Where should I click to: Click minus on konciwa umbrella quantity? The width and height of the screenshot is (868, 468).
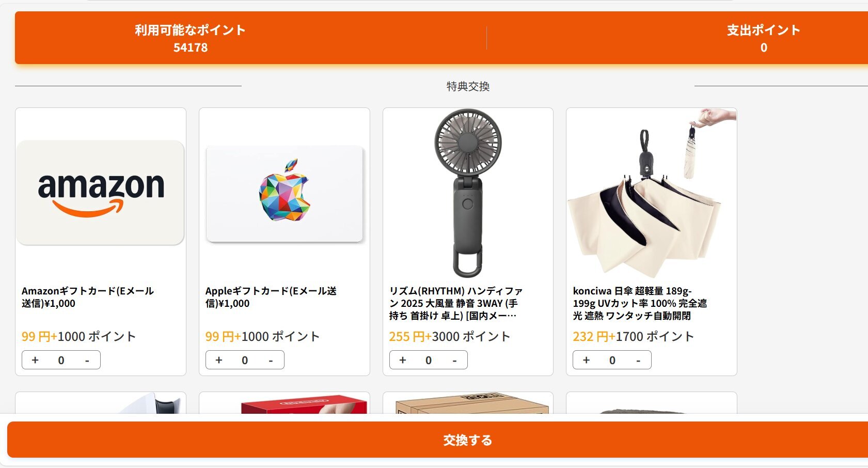638,360
